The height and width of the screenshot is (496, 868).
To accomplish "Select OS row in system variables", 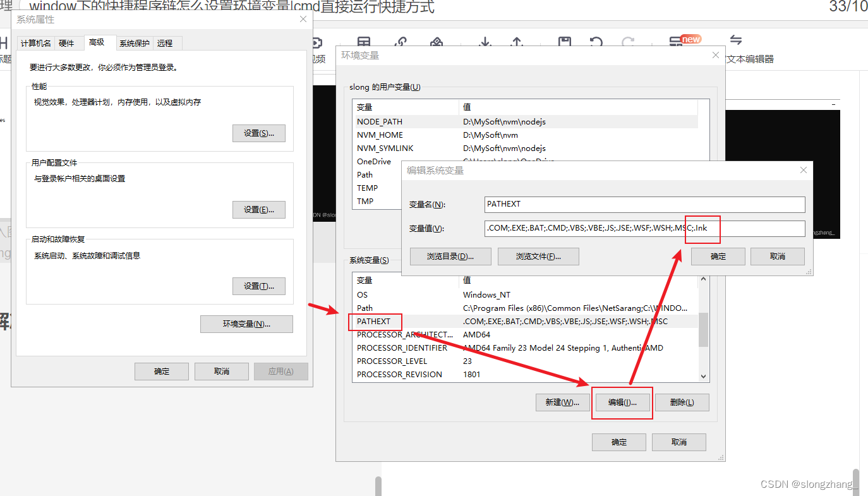I will coord(526,295).
